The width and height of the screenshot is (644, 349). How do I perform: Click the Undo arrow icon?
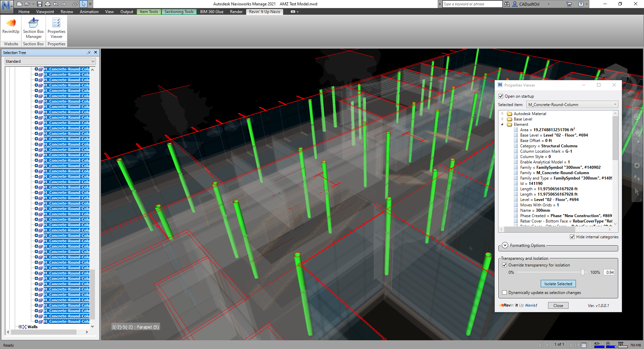(56, 4)
